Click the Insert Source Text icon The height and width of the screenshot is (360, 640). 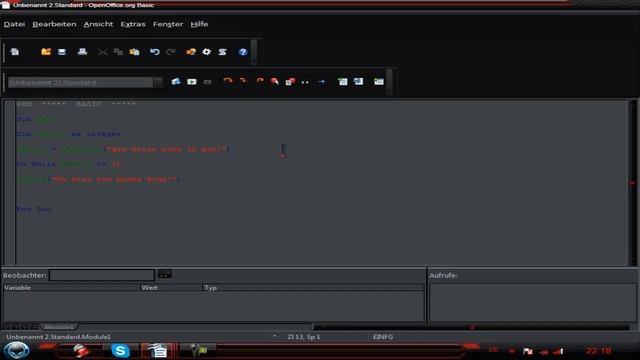click(x=343, y=82)
